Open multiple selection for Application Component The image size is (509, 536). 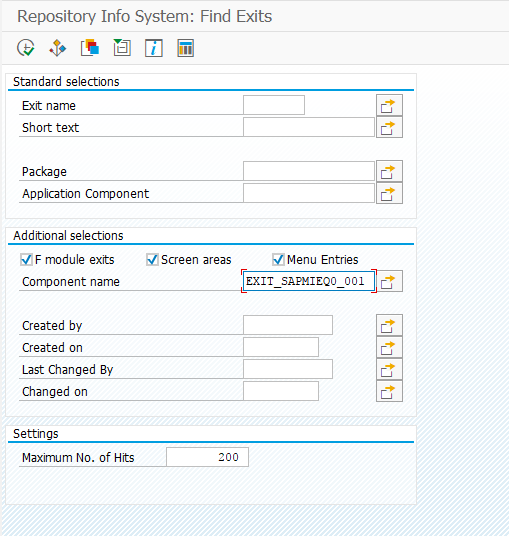point(389,193)
